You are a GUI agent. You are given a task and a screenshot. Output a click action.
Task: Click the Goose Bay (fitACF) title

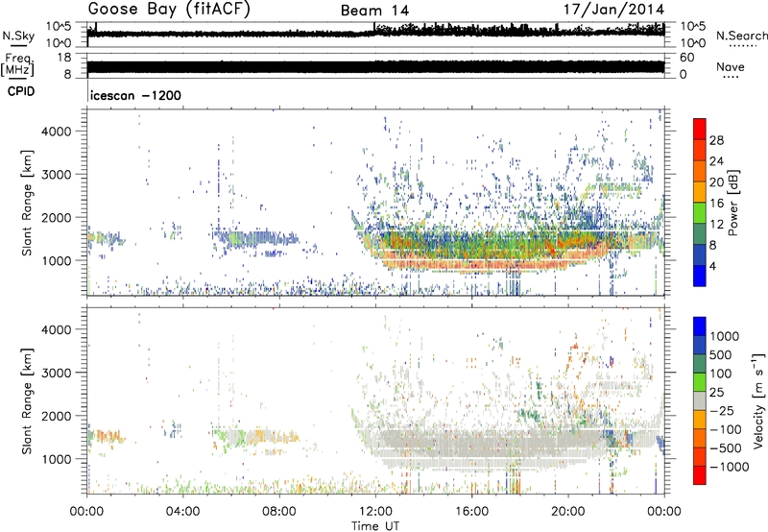(169, 10)
